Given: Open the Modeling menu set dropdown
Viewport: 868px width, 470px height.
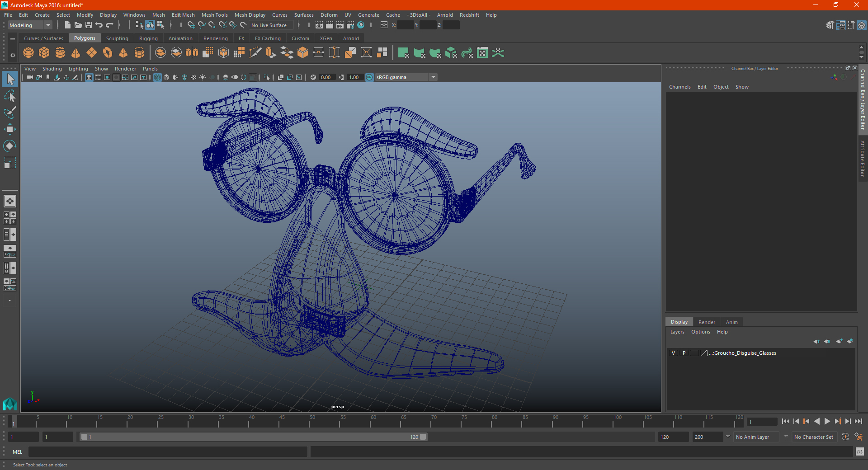Looking at the screenshot, I should click(30, 25).
